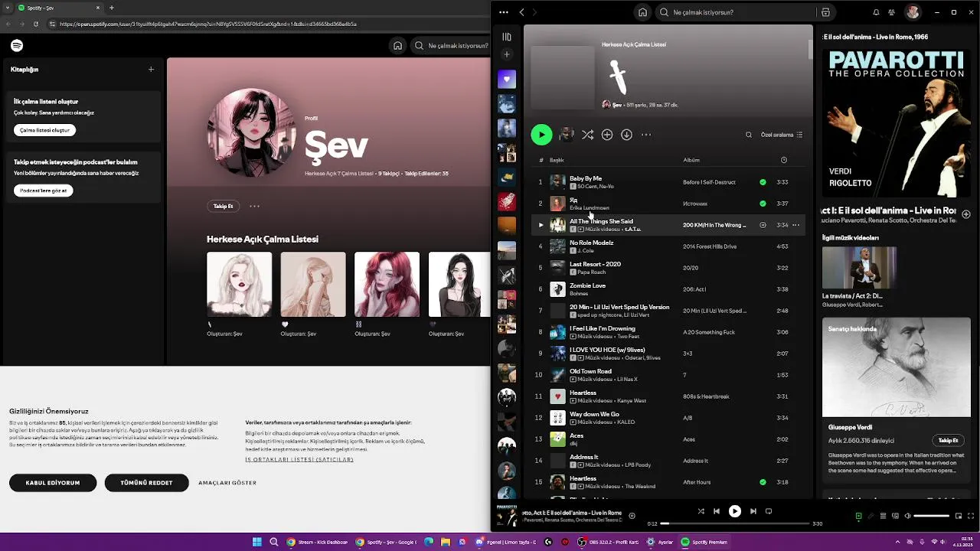Viewport: 980px width, 551px height.
Task: Toggle liked checkmark on Яд row
Action: click(763, 204)
